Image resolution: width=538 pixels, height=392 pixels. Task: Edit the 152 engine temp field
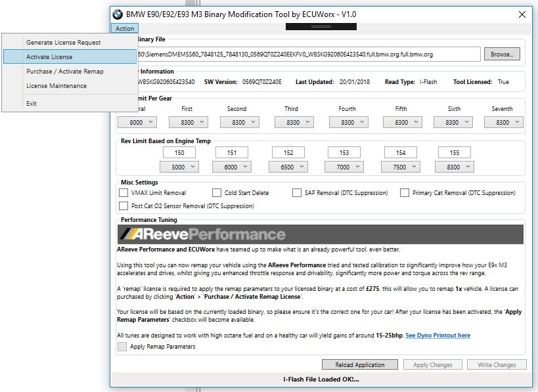coord(288,152)
